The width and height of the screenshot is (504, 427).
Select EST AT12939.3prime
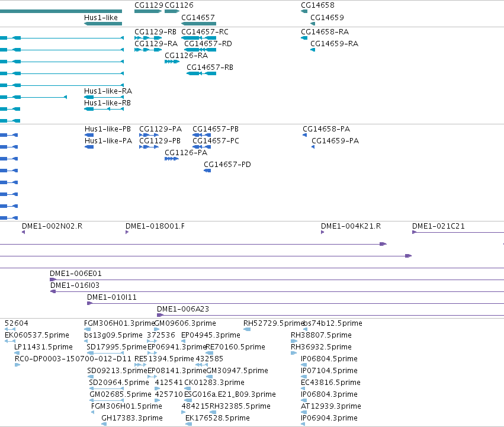pos(330,406)
